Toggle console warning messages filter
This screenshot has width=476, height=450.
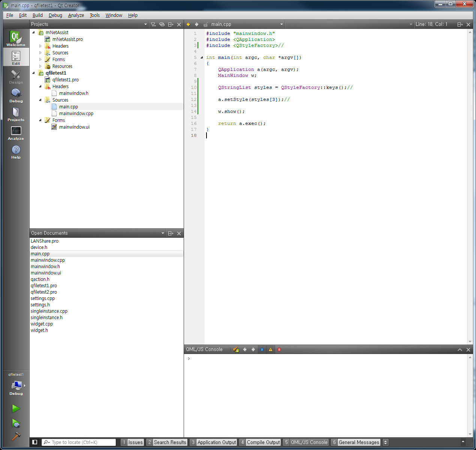click(x=271, y=349)
